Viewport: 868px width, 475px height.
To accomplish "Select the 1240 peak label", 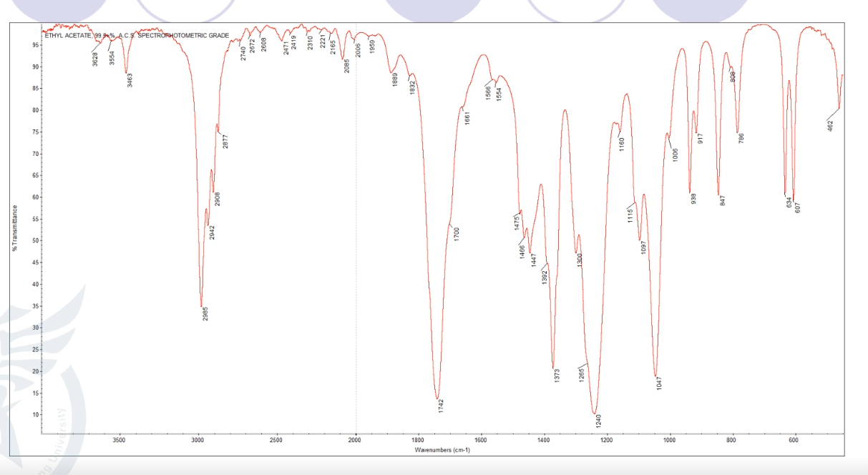I will click(598, 421).
